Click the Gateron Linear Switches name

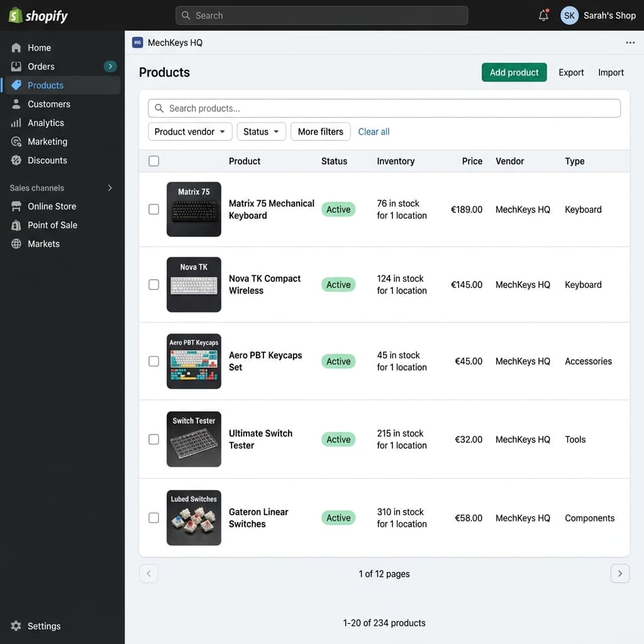[258, 518]
